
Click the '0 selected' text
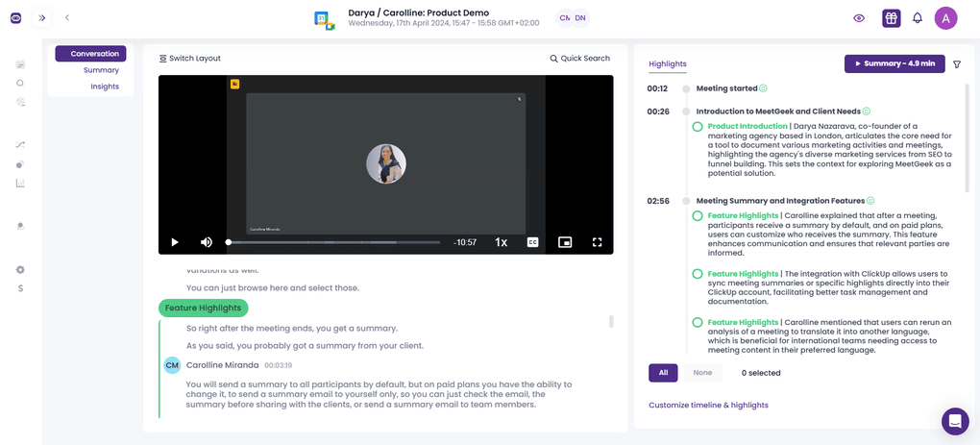click(761, 373)
